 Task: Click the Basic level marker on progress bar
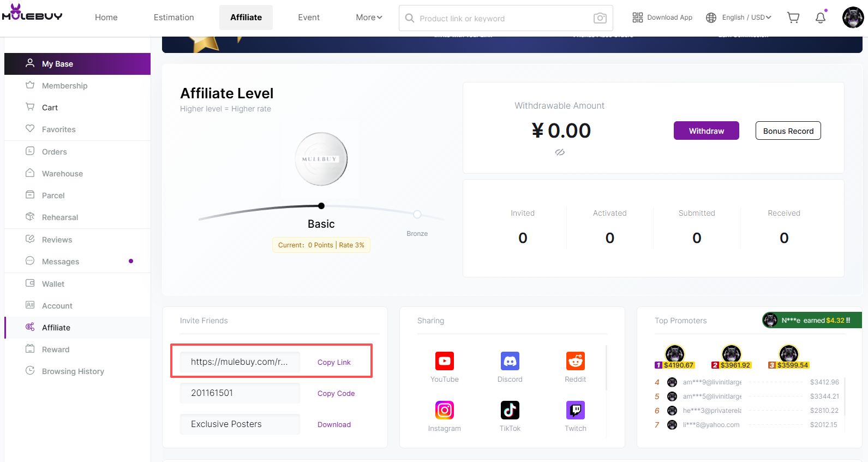pos(321,206)
